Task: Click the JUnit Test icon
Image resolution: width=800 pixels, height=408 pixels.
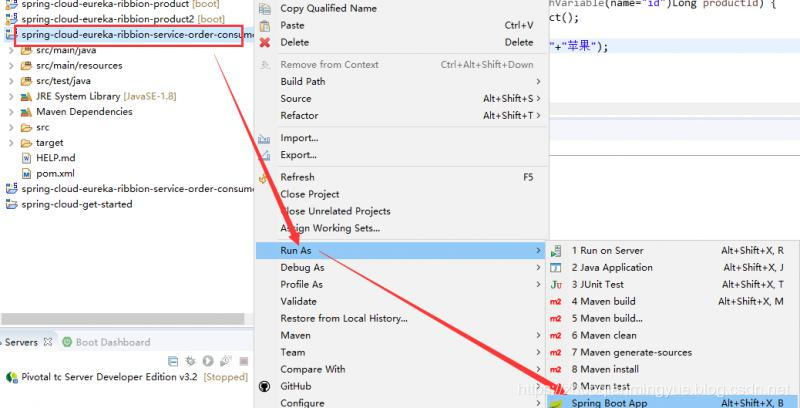Action: point(556,285)
